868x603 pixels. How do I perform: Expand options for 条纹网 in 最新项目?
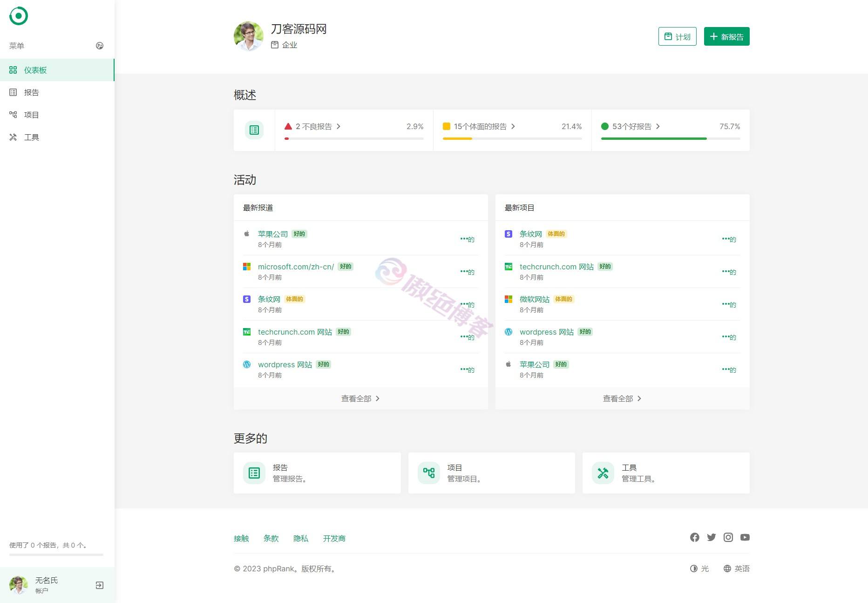[x=729, y=239]
